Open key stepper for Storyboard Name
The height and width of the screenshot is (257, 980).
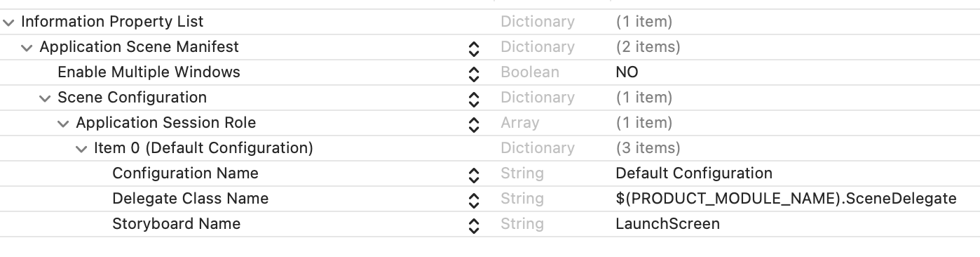point(474,225)
